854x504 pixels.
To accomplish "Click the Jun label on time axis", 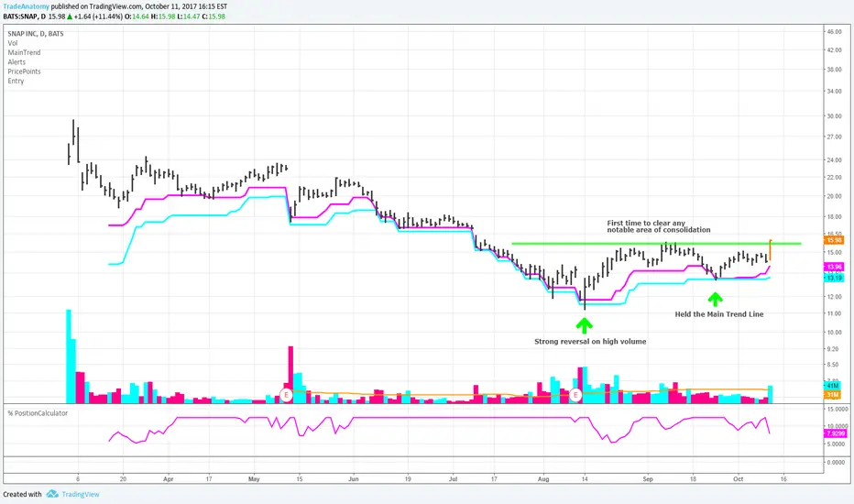I will pos(354,479).
